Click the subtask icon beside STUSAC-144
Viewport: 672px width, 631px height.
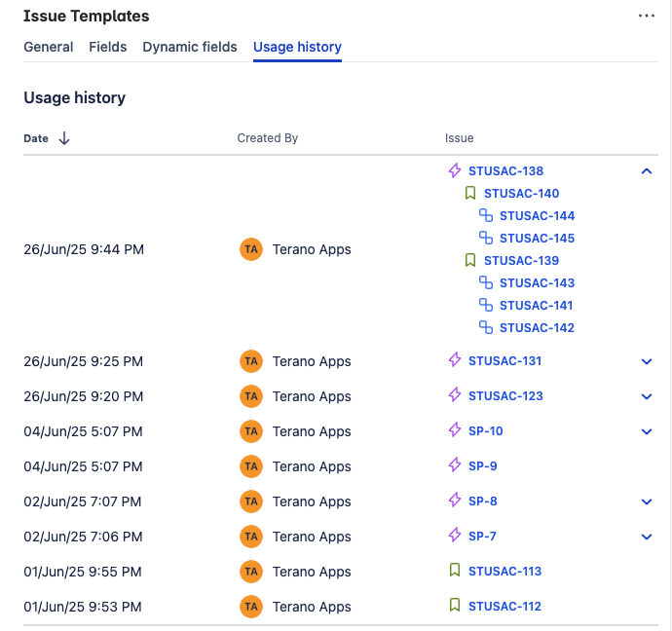click(486, 216)
